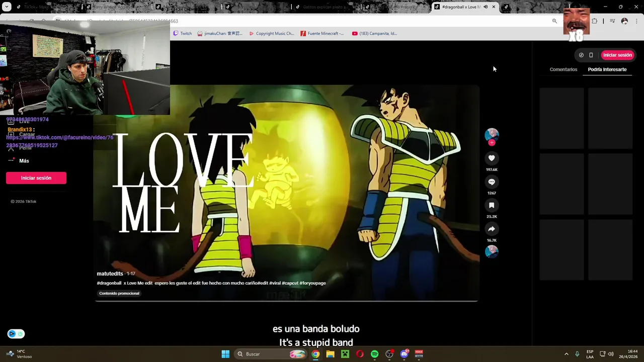Viewport: 644px width, 362px height.
Task: Open first suggested video placeholder thumbnail
Action: 561,118
